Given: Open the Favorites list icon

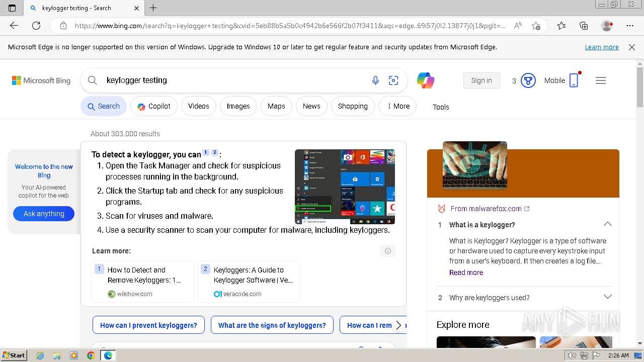Looking at the screenshot, I should tap(561, 26).
